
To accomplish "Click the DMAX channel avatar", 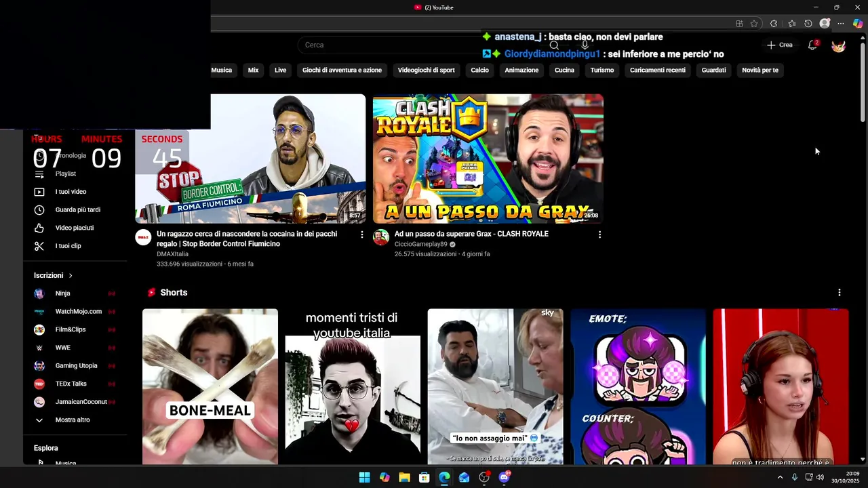I will pos(143,237).
